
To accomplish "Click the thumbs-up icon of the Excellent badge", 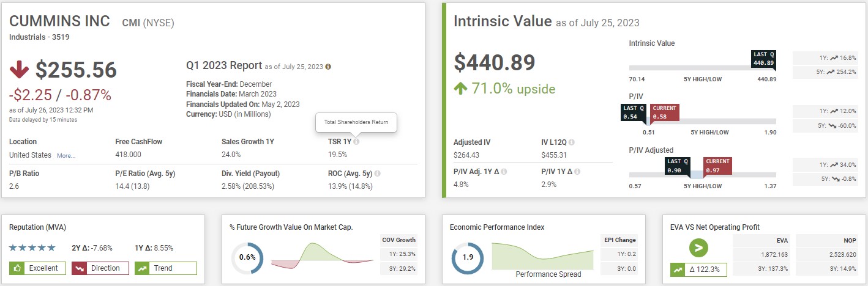I will pyautogui.click(x=17, y=268).
